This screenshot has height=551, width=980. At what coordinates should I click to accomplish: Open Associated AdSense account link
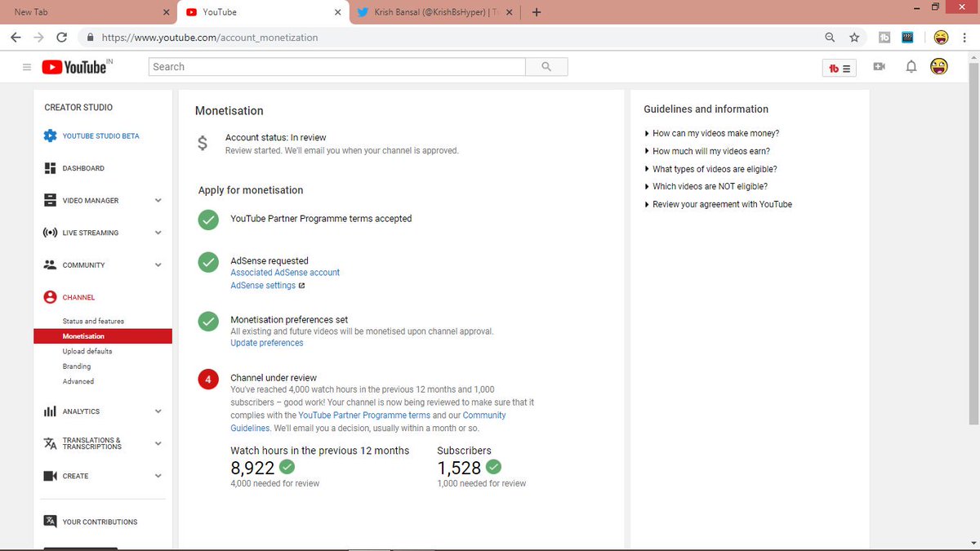pyautogui.click(x=285, y=273)
